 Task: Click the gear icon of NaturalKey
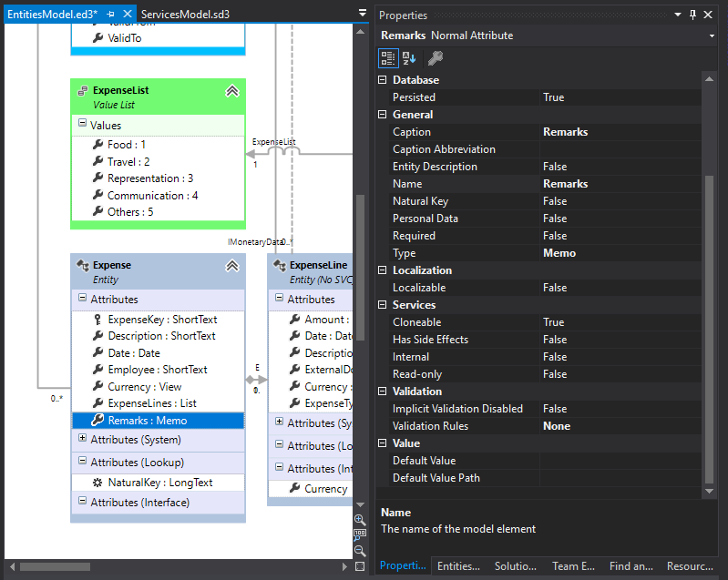tap(97, 483)
